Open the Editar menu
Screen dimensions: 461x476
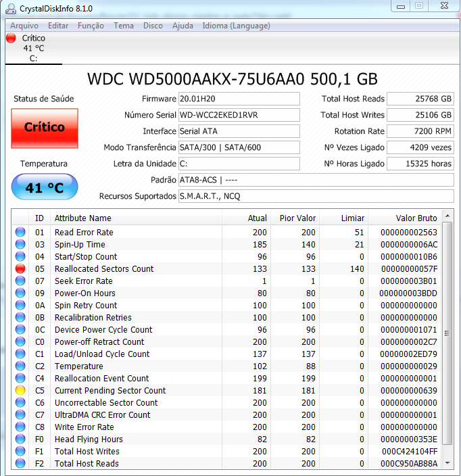pyautogui.click(x=58, y=26)
